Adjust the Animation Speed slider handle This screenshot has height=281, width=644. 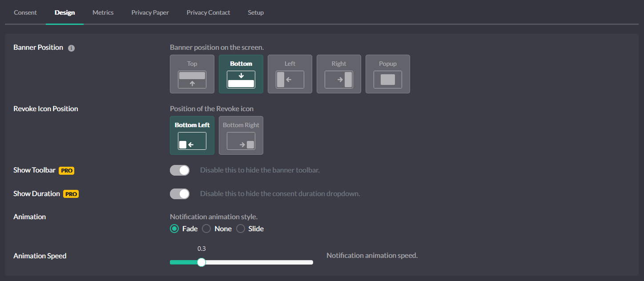(201, 262)
